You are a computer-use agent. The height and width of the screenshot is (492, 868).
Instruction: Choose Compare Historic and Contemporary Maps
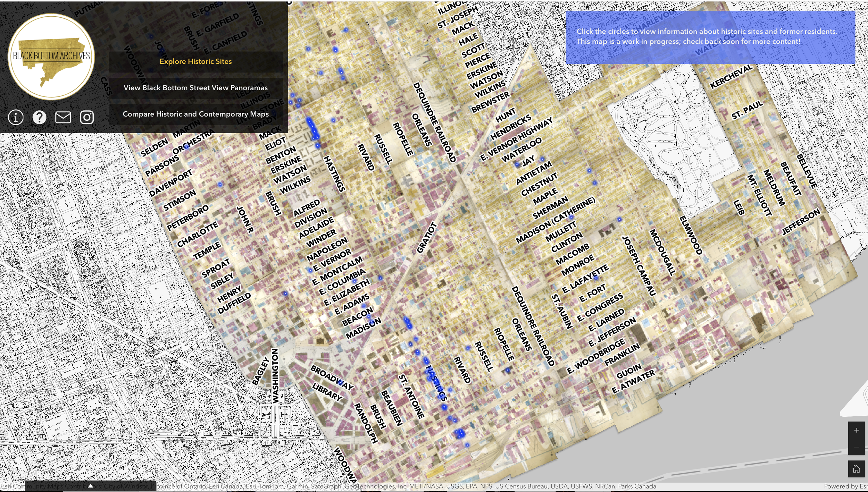coord(195,114)
